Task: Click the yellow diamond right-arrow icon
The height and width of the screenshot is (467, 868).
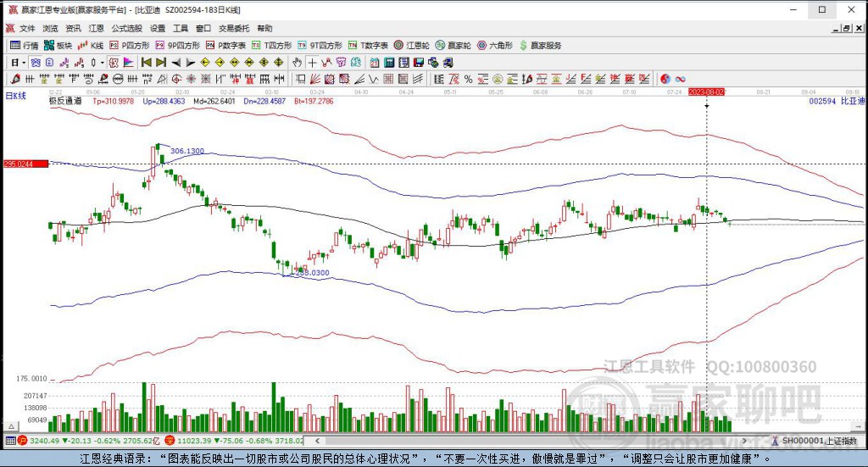Action: (x=220, y=63)
